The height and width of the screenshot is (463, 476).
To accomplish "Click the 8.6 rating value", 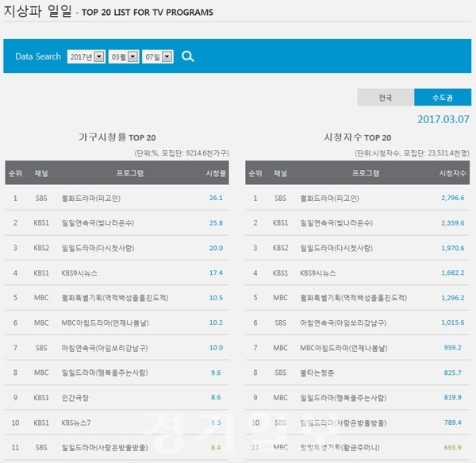I will tap(216, 397).
